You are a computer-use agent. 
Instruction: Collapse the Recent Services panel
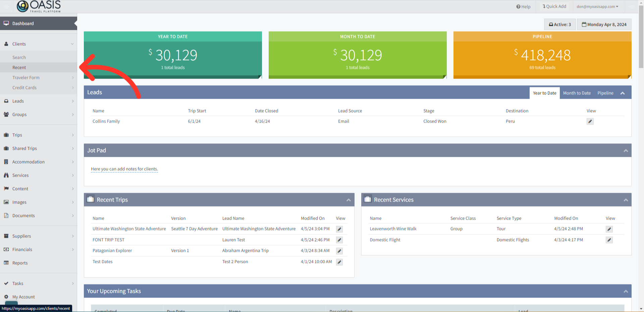pos(626,200)
